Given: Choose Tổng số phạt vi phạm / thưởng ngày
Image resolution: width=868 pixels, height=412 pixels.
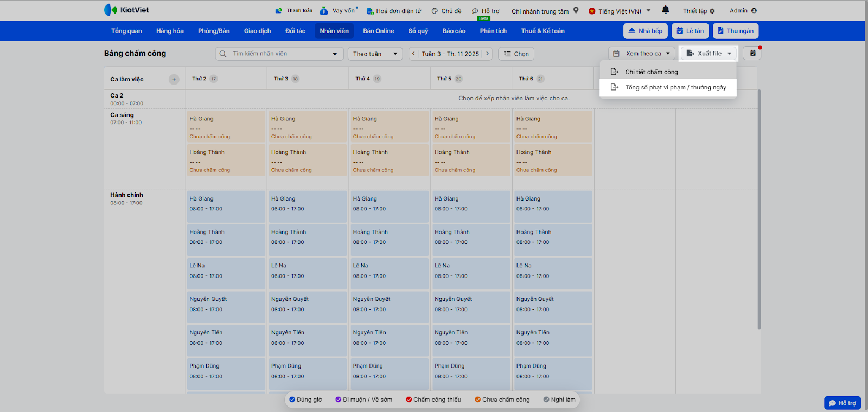Looking at the screenshot, I should pos(668,87).
